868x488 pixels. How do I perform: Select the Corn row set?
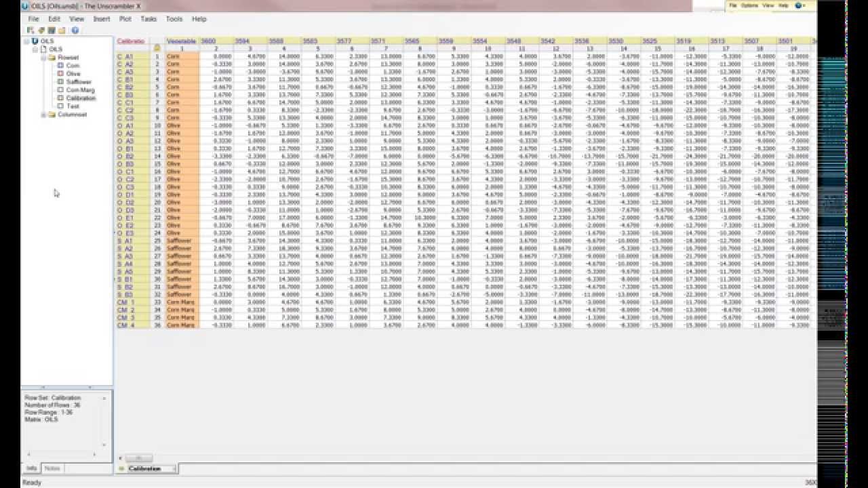[73, 66]
